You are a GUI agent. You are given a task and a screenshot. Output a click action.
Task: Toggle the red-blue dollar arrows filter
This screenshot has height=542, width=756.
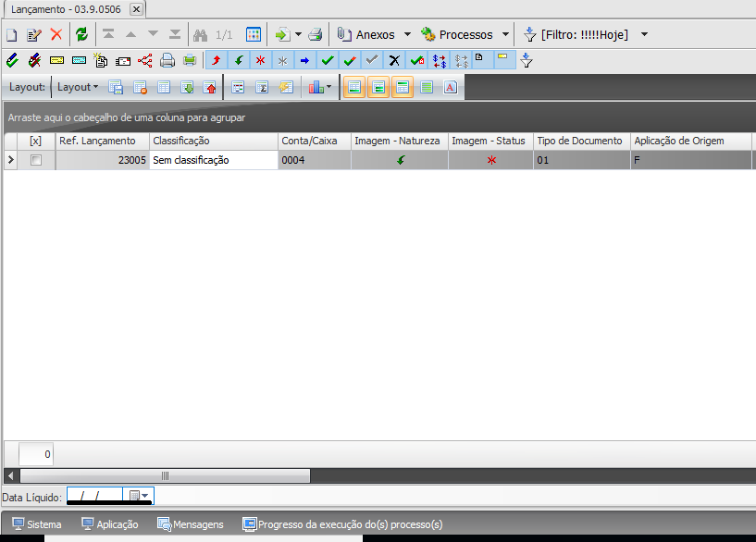[x=440, y=61]
